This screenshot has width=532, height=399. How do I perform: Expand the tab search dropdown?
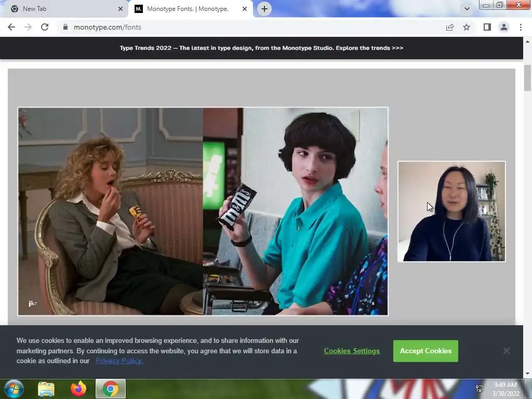pos(467,9)
